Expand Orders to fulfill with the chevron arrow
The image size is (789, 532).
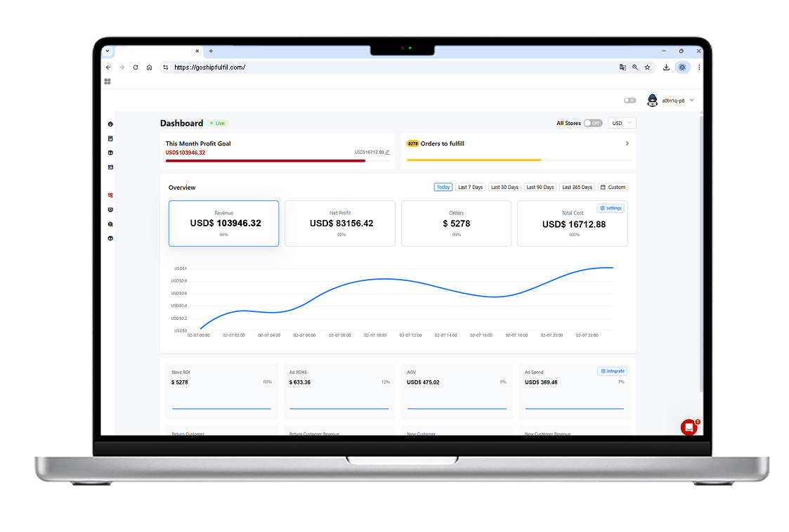coord(627,143)
